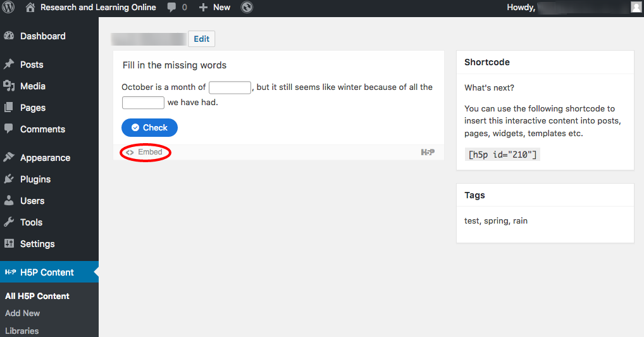Click the H5P logo in content footer
Viewport: 644px width, 337px height.
428,152
